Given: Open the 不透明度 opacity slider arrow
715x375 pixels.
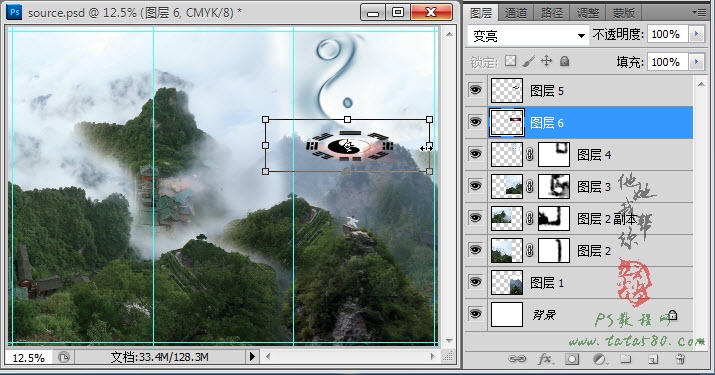Looking at the screenshot, I should click(x=696, y=34).
